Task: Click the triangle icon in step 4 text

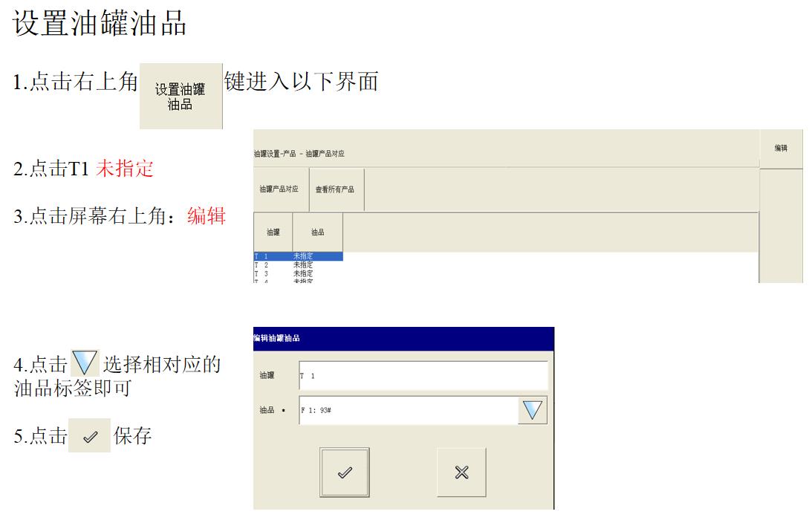Action: coord(85,364)
